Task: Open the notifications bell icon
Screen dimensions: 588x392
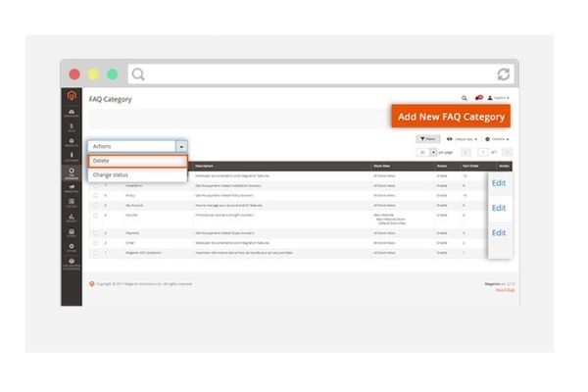Action: click(x=478, y=98)
